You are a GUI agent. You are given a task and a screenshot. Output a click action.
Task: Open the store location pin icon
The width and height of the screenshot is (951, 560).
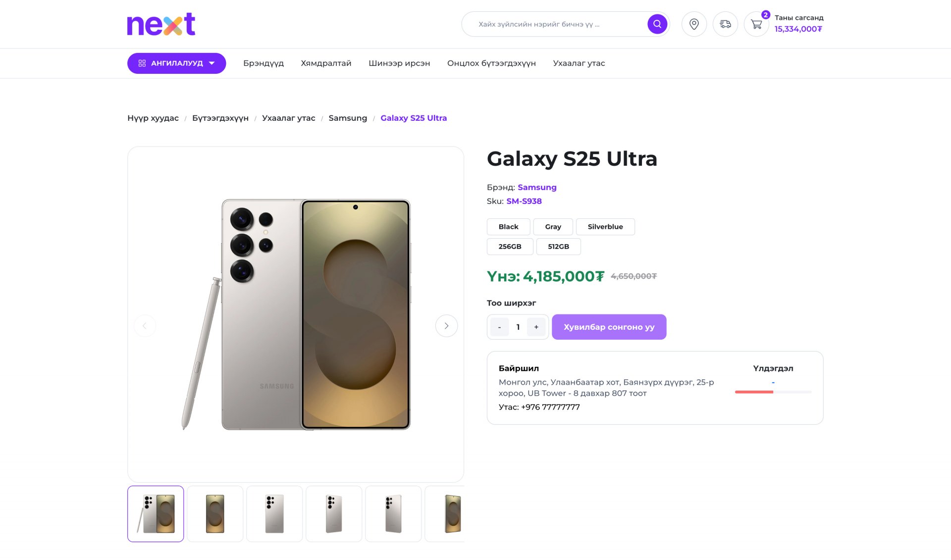(694, 24)
